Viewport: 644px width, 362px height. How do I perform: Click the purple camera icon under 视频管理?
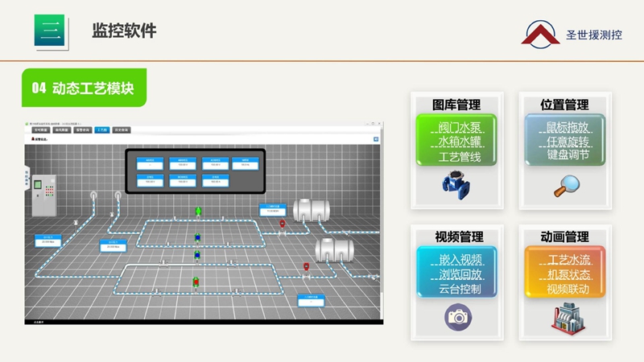[458, 317]
